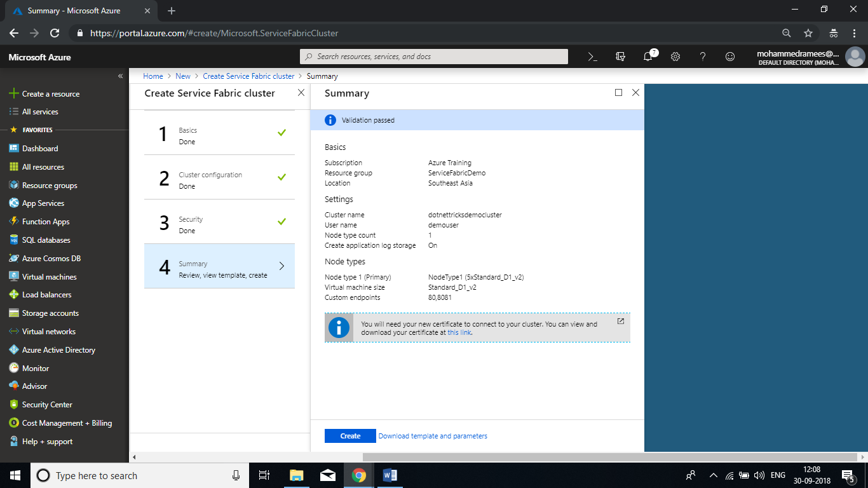
Task: Open Azure Cosmos DB in the sidebar
Action: [51, 259]
